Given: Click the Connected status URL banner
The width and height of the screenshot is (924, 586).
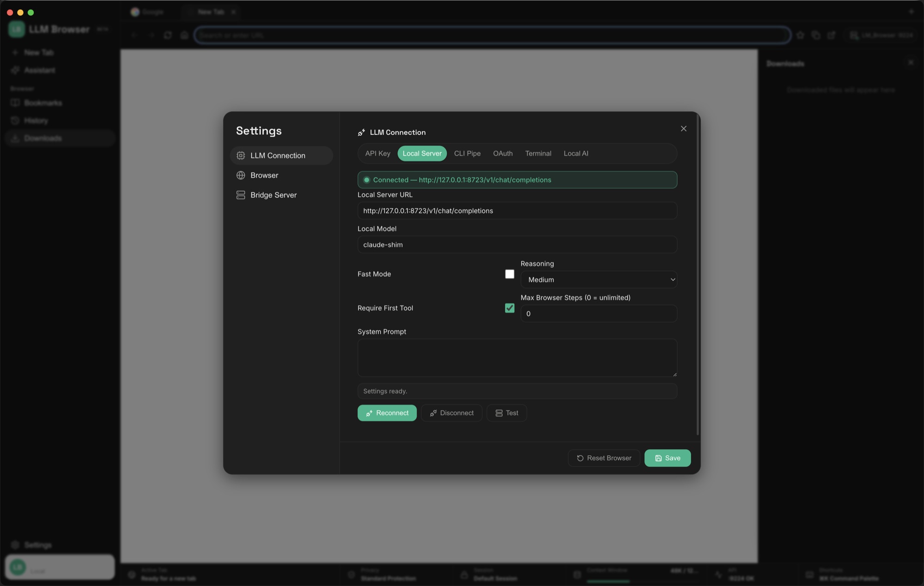Looking at the screenshot, I should coord(517,180).
